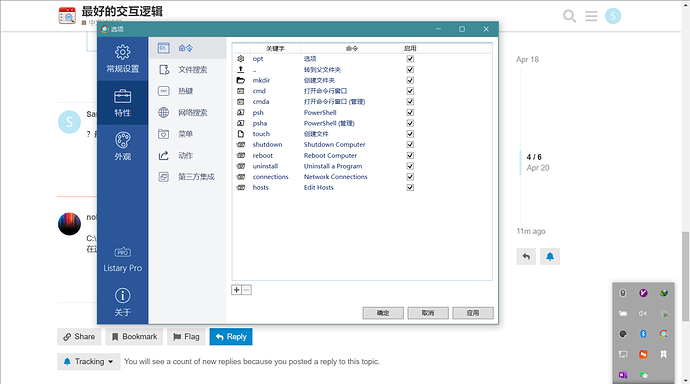
Task: Open the Listary Pro section
Action: [122, 259]
